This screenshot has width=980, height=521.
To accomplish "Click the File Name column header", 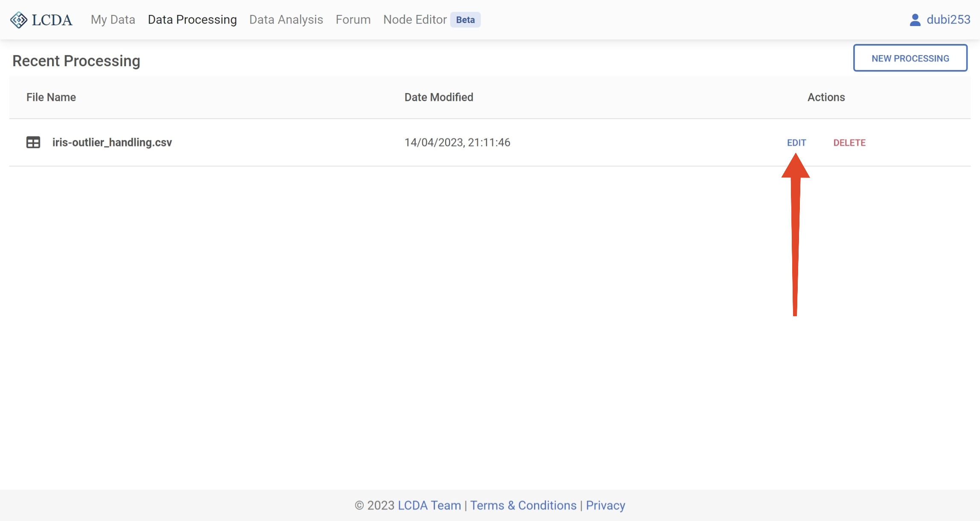I will coord(51,97).
